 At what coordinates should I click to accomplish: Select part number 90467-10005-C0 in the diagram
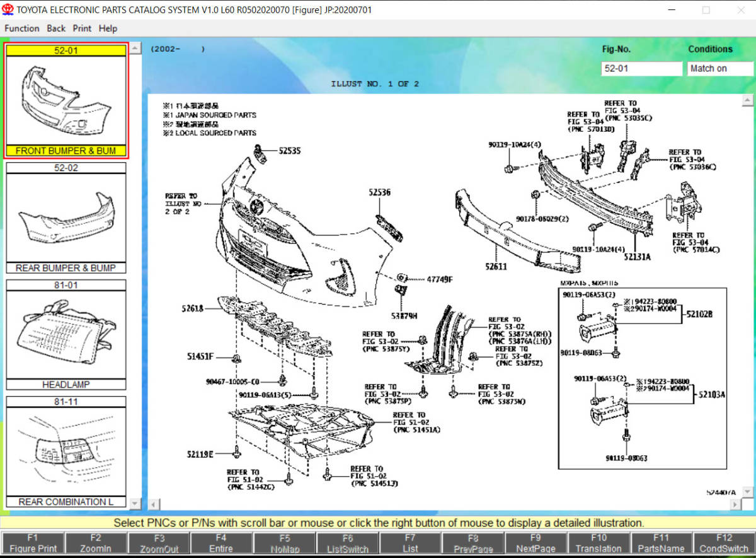click(232, 381)
